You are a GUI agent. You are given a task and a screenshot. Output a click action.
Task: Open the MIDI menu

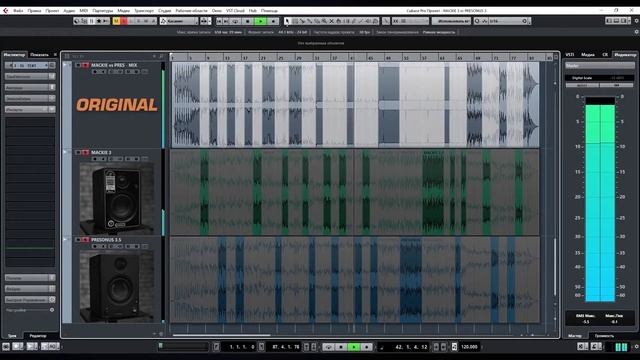(x=84, y=11)
